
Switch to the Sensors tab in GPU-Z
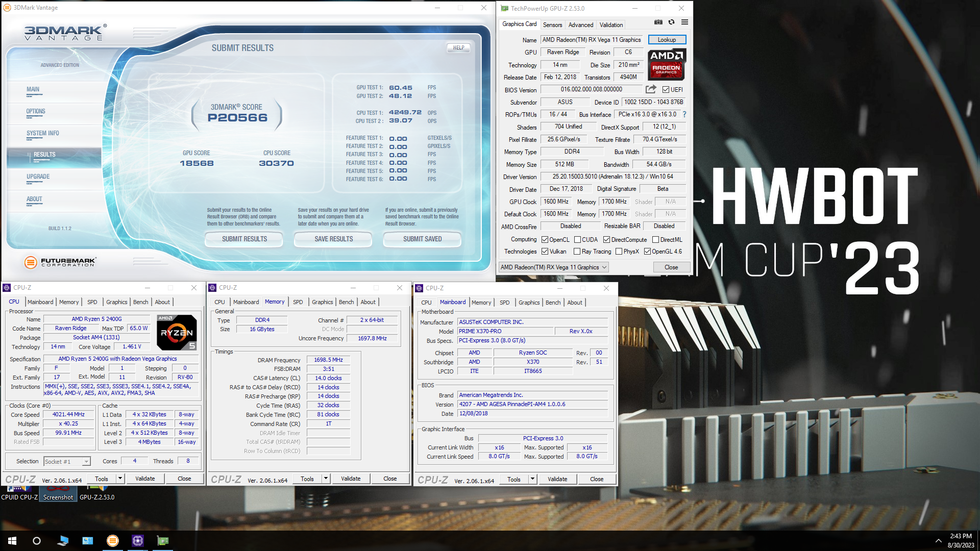click(x=552, y=25)
